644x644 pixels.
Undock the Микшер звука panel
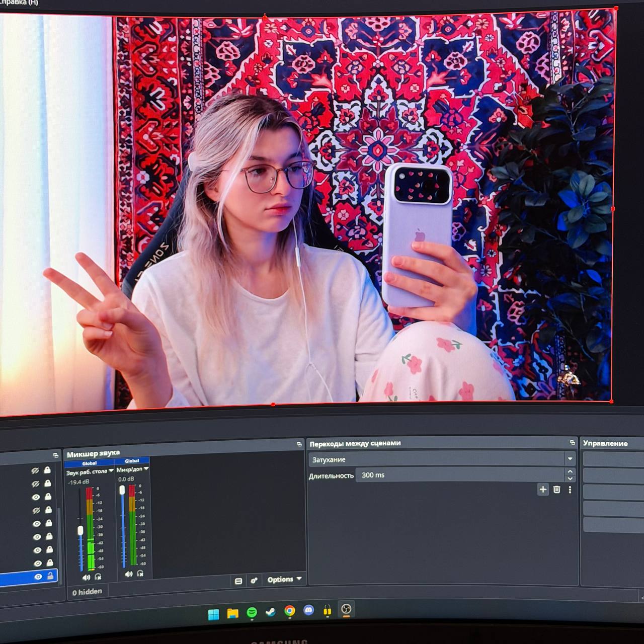pos(299,444)
